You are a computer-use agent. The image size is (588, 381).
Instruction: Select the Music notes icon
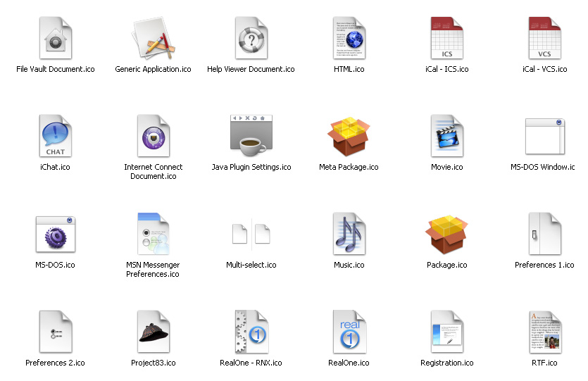point(349,234)
